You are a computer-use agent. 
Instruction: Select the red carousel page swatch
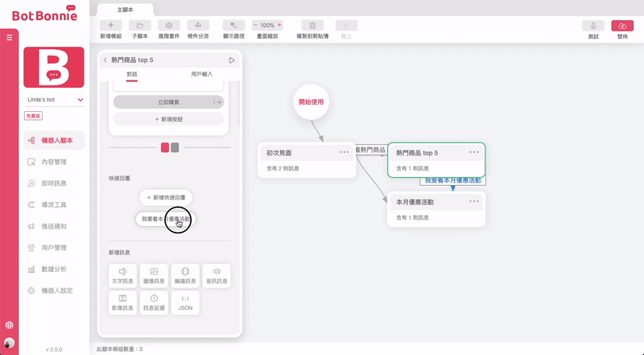pyautogui.click(x=165, y=147)
